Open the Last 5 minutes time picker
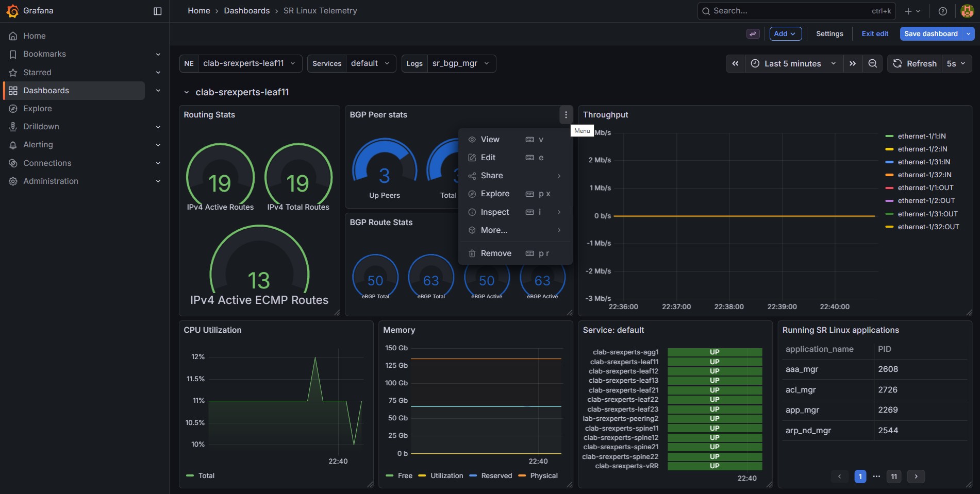 [794, 63]
